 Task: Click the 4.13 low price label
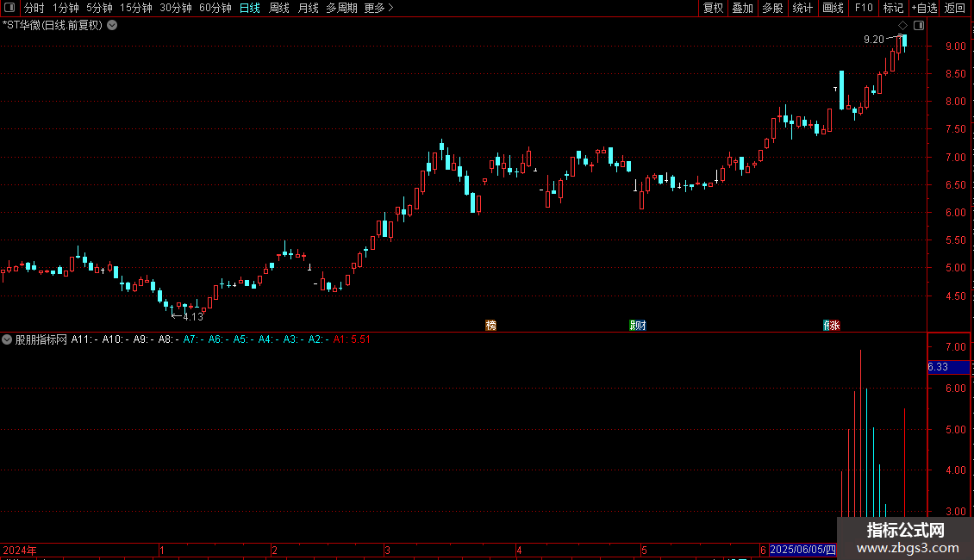click(x=193, y=317)
